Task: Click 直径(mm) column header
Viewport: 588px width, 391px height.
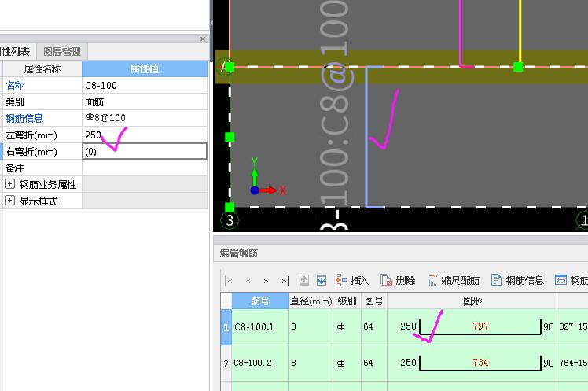Action: [x=311, y=301]
